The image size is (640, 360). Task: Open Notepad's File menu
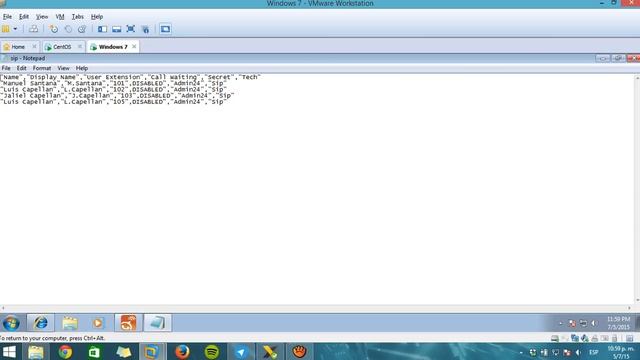[x=6, y=68]
